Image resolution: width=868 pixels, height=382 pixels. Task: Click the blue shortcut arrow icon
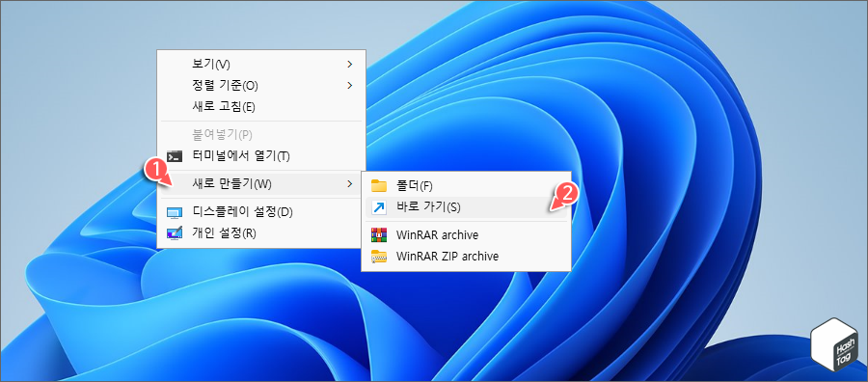(x=379, y=207)
